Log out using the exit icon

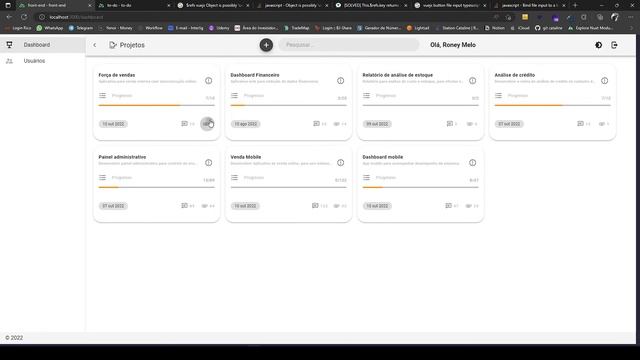[x=614, y=45]
